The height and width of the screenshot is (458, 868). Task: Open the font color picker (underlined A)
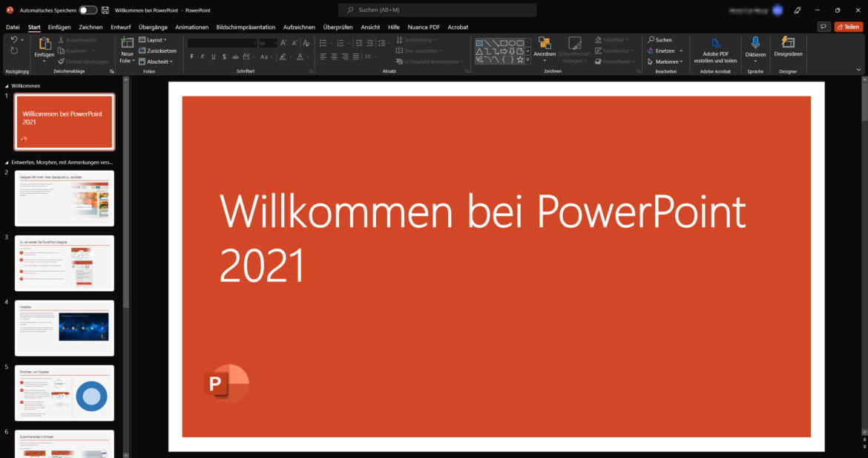(x=300, y=56)
